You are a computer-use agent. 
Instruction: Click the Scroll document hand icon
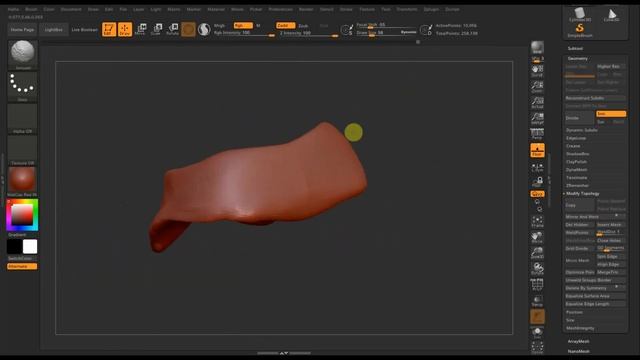(537, 71)
